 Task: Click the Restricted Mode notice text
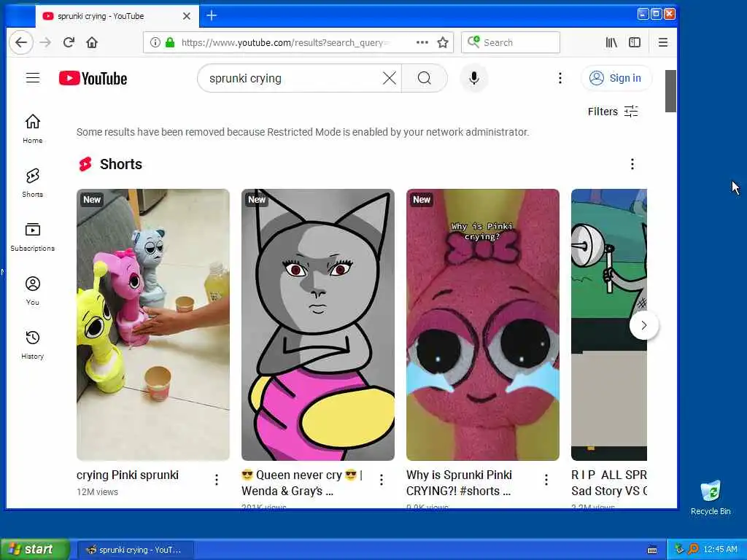[303, 132]
